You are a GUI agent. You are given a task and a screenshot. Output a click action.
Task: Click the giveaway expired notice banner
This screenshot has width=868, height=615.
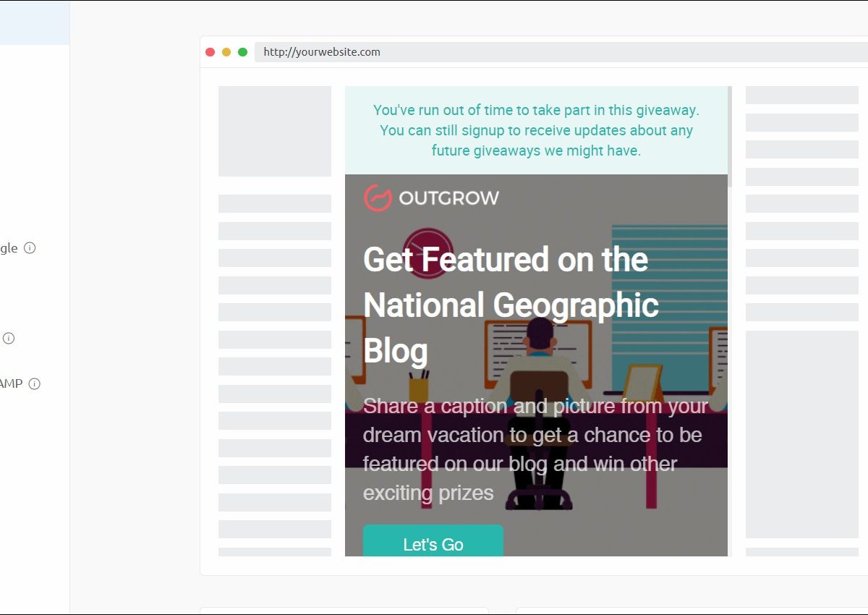coord(536,130)
